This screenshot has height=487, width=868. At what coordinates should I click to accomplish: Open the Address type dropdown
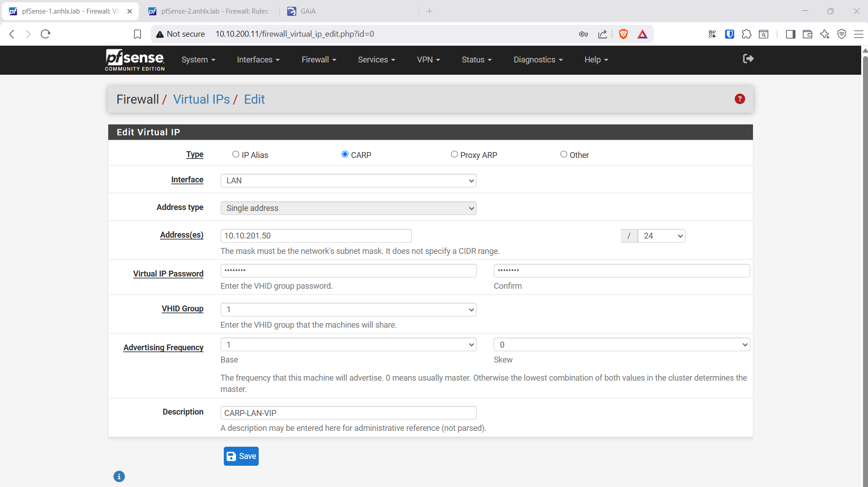pos(348,208)
